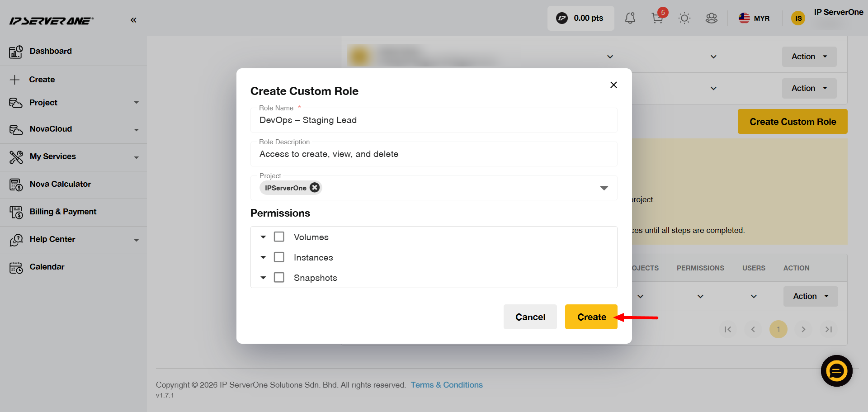Check the Snapshots permission checkbox
The image size is (868, 412).
click(x=279, y=277)
